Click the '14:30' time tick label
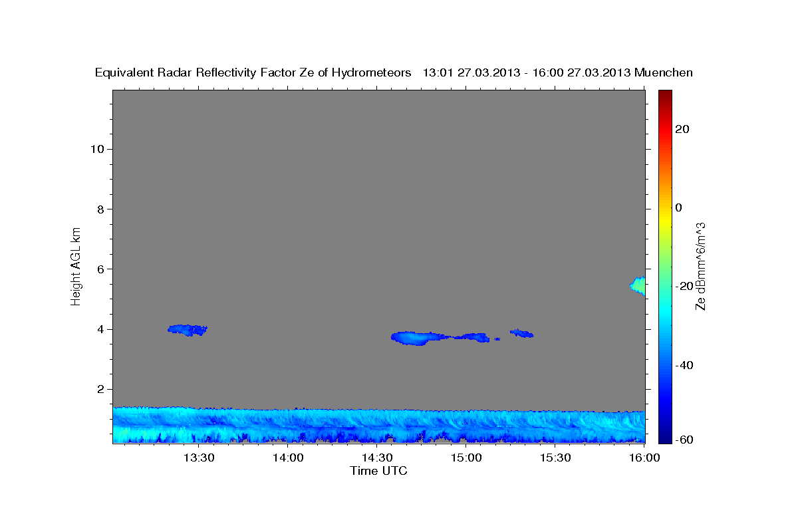Image resolution: width=798 pixels, height=532 pixels. point(377,458)
